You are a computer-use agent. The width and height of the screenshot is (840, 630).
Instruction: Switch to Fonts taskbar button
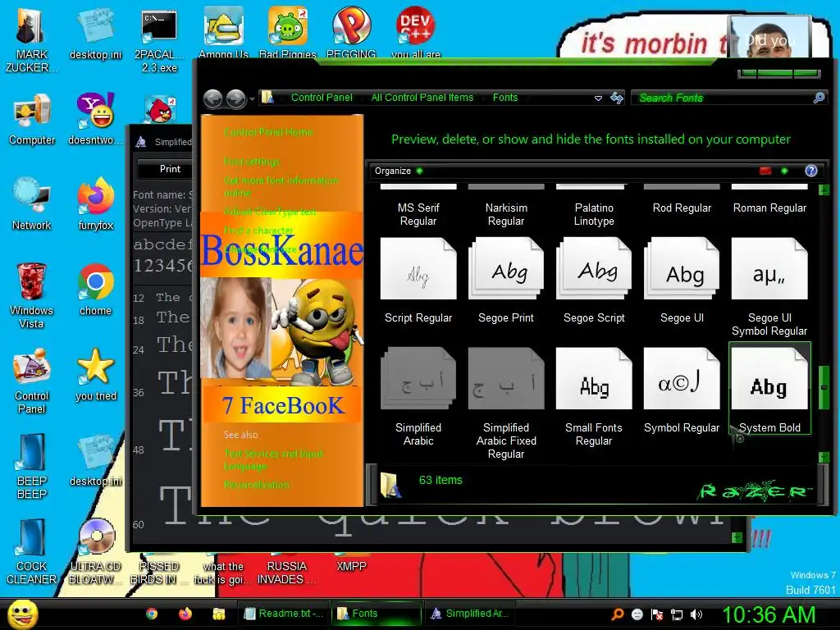[x=376, y=614]
